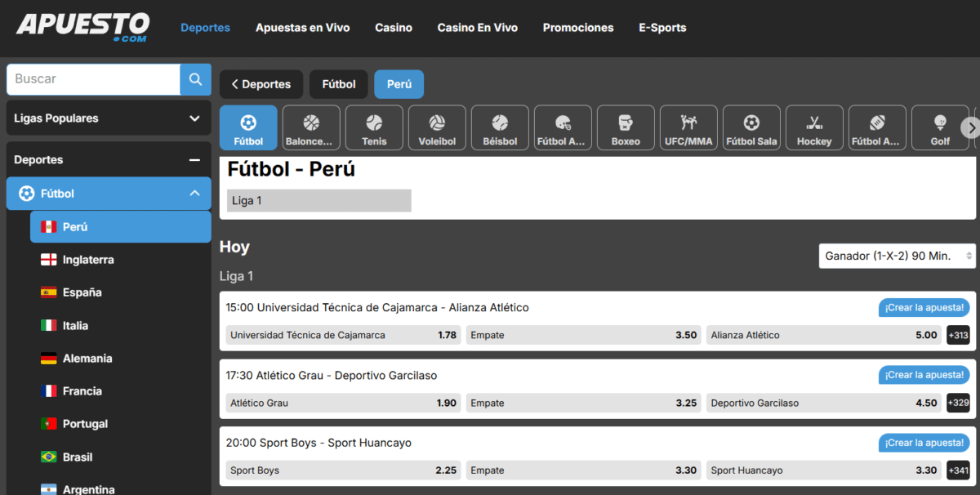Create bet for Atlético Grau vs Deportivo Garcilaso
The image size is (980, 495).
tap(924, 375)
